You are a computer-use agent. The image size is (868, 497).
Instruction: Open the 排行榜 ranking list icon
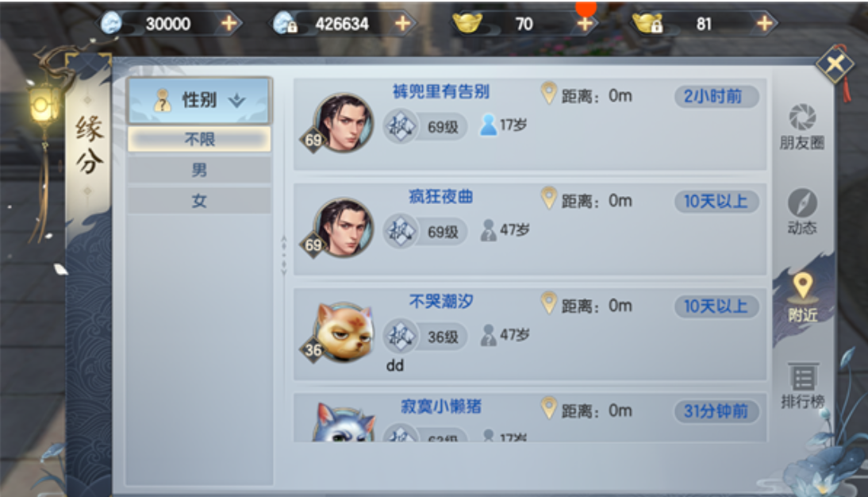(803, 387)
